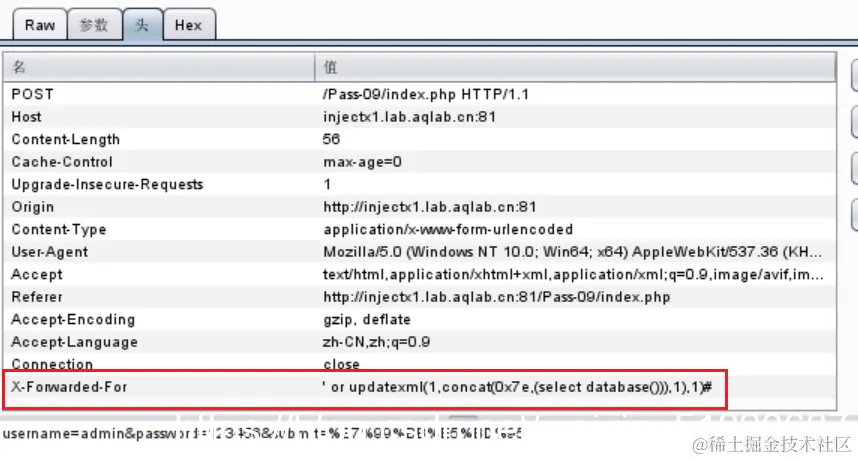Switch to the Raw tab

click(x=40, y=25)
